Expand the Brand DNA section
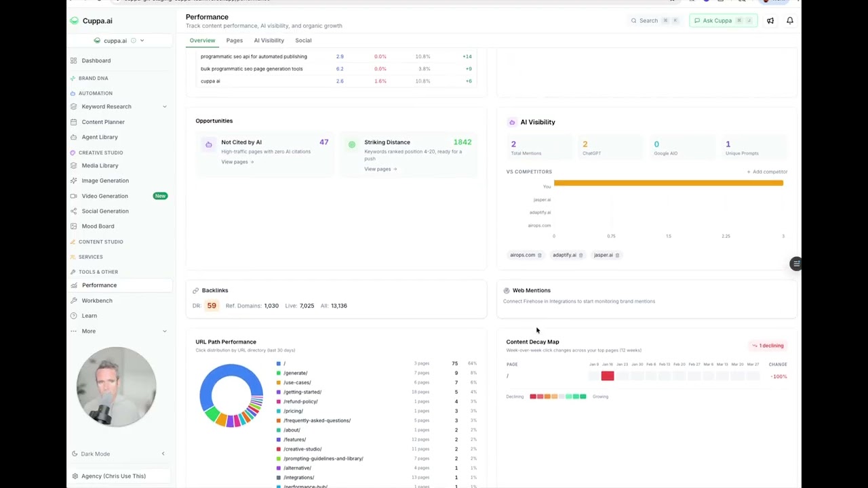The height and width of the screenshot is (488, 868). tap(90, 79)
